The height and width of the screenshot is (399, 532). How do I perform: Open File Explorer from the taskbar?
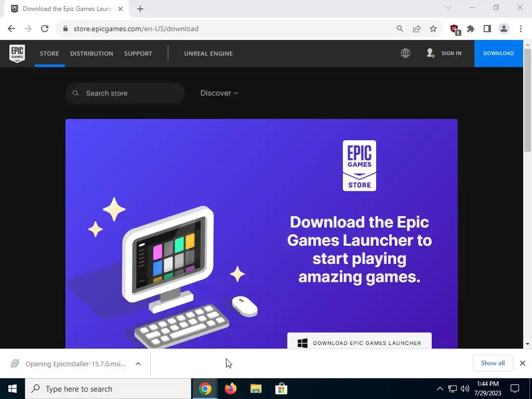click(x=256, y=389)
